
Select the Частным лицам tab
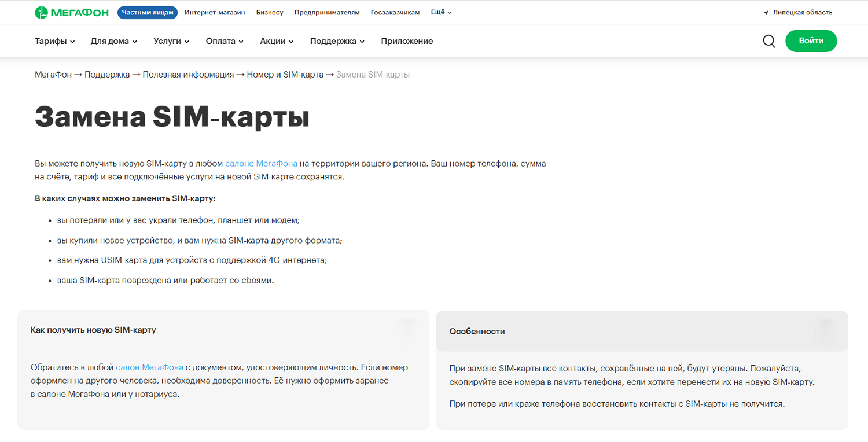point(148,12)
